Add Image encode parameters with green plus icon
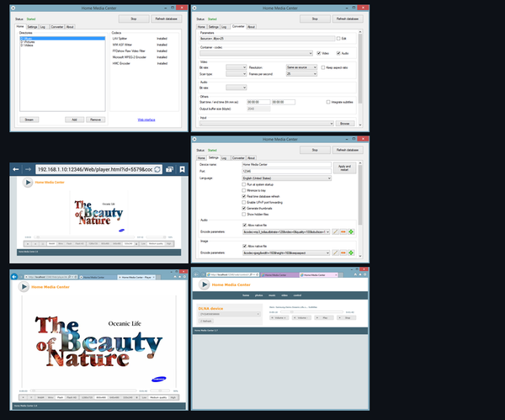This screenshot has width=505, height=420. [x=351, y=253]
